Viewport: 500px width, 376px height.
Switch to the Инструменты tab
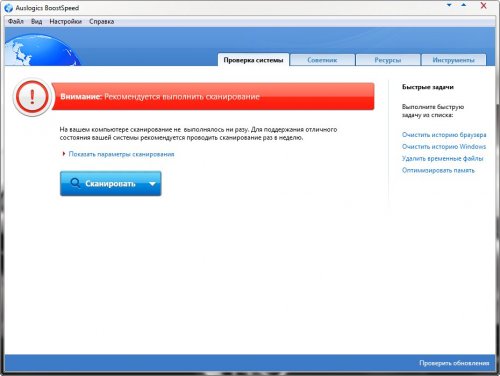click(x=454, y=60)
